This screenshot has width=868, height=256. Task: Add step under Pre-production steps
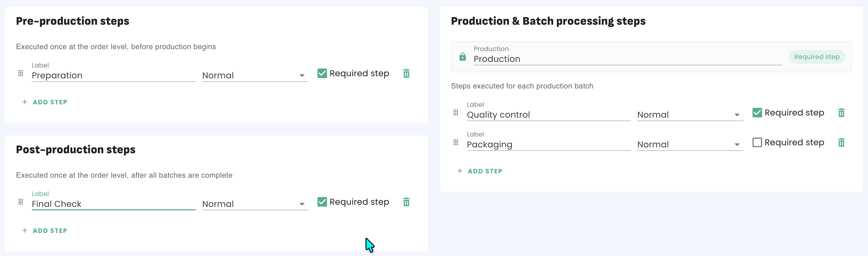[x=45, y=102]
